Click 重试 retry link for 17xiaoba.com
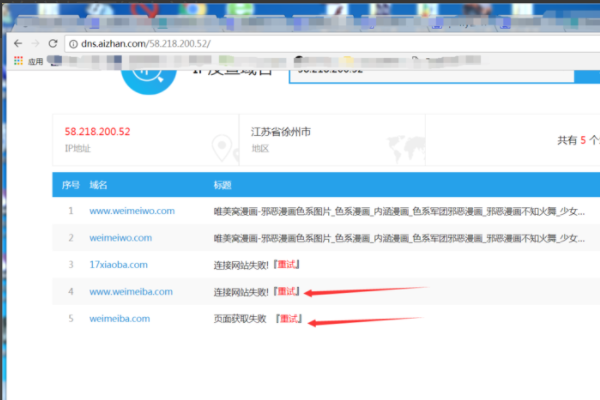The image size is (600, 400). [x=287, y=264]
